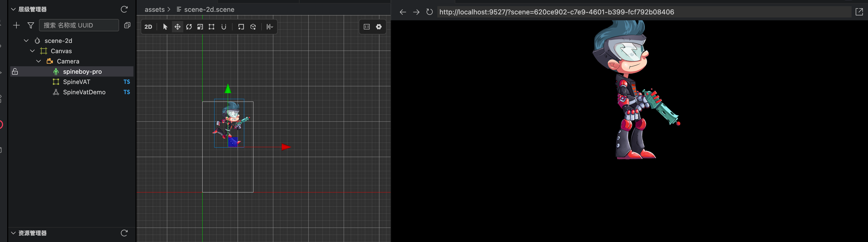Toggle the 2D view mode button
868x242 pixels.
coord(148,27)
